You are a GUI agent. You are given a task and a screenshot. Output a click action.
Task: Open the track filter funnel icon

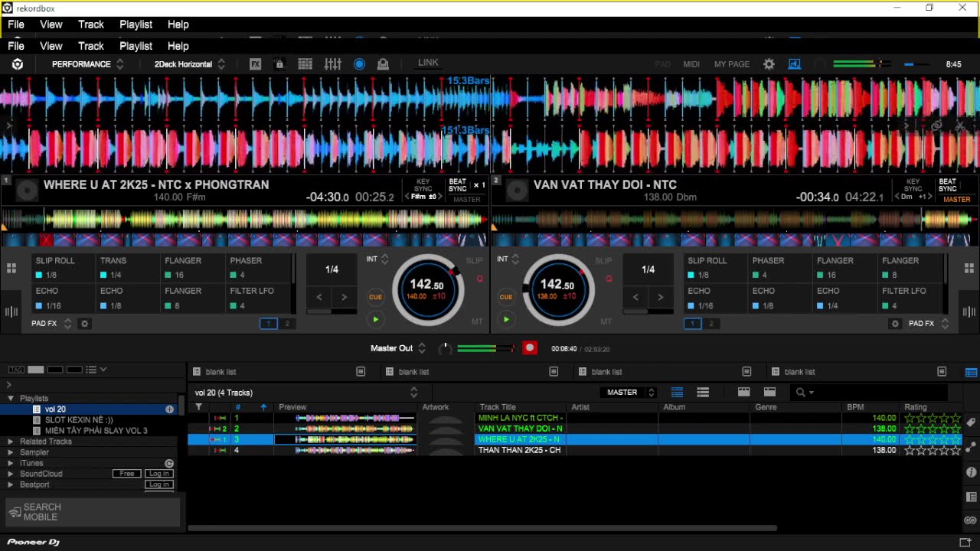(x=199, y=407)
